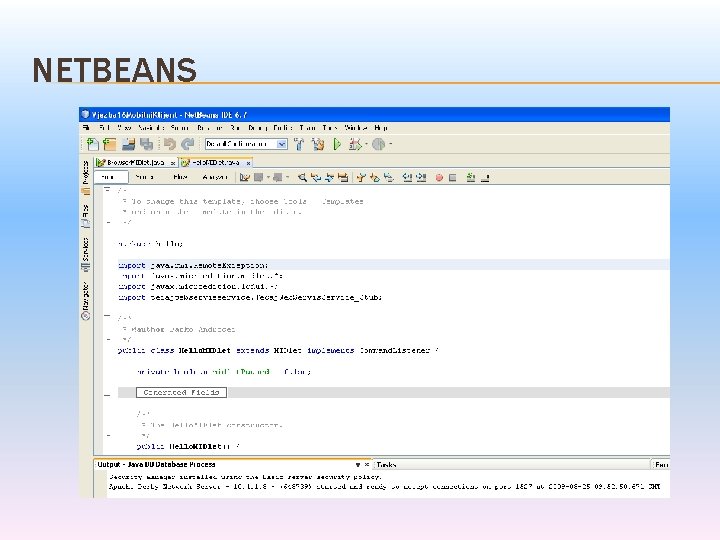Open the Window menu

[x=356, y=128]
